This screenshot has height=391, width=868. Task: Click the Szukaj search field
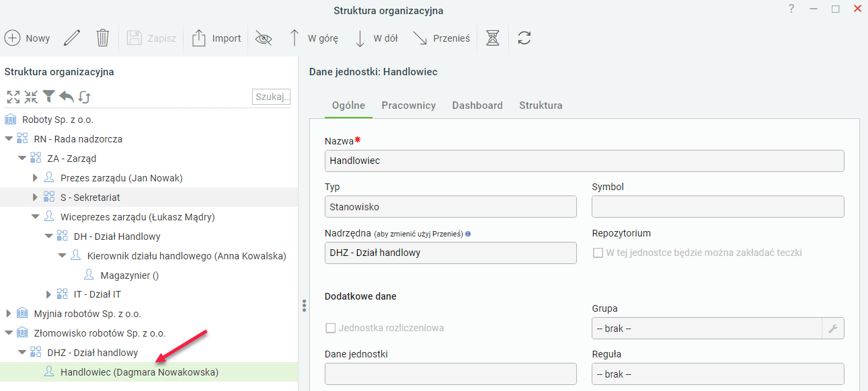[272, 97]
